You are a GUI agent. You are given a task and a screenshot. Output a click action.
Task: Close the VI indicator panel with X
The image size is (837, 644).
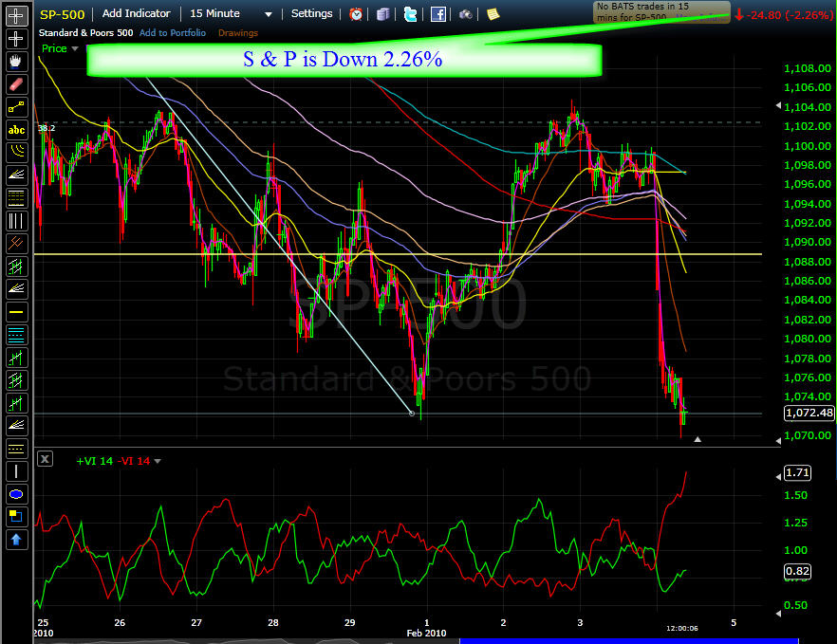coord(46,459)
